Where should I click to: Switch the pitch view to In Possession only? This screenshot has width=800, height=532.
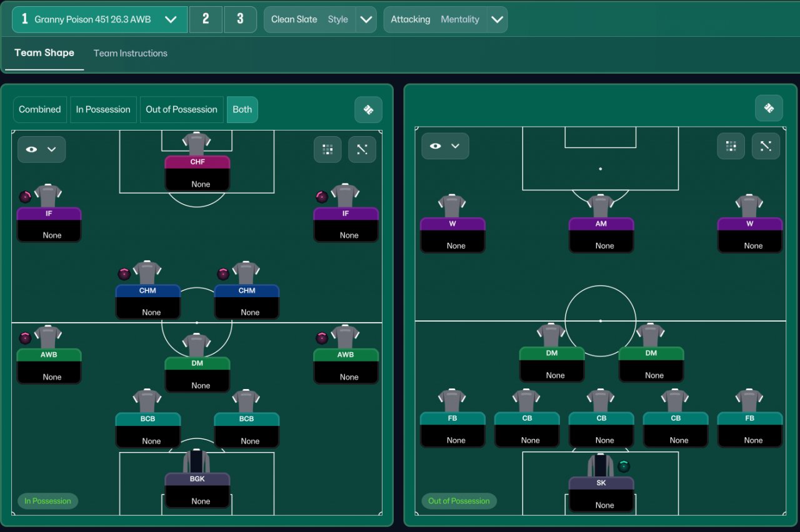[x=103, y=109]
